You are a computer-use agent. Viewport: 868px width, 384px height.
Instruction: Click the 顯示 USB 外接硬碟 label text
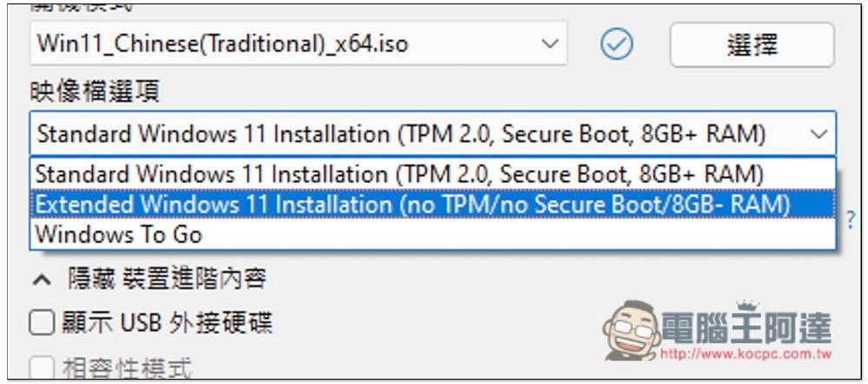[x=167, y=324]
